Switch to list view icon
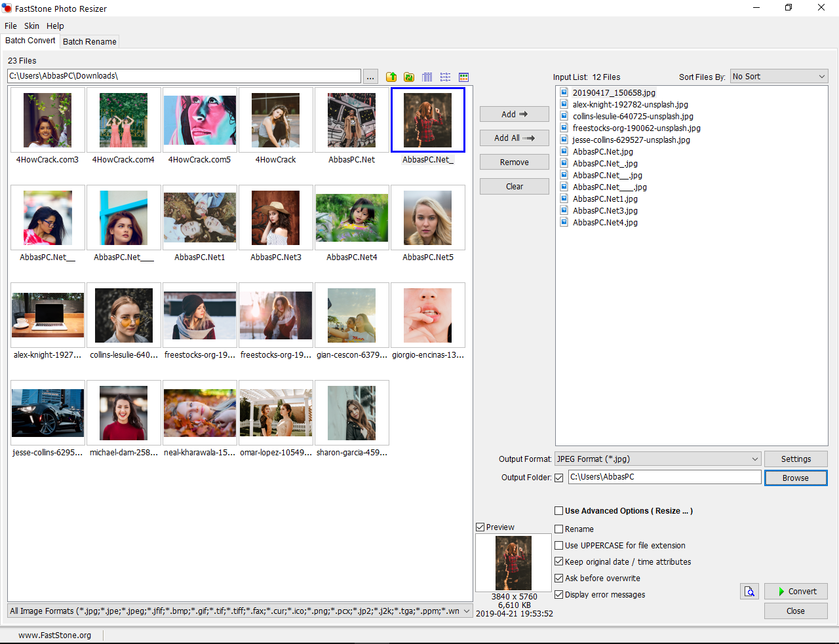 point(446,77)
